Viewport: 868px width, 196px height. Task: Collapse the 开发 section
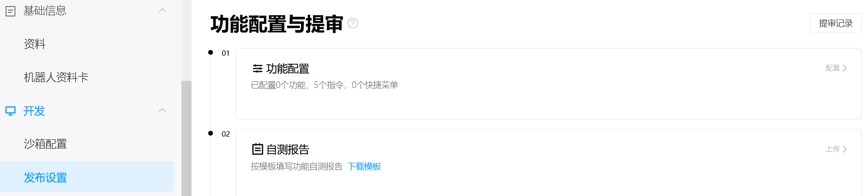point(162,110)
